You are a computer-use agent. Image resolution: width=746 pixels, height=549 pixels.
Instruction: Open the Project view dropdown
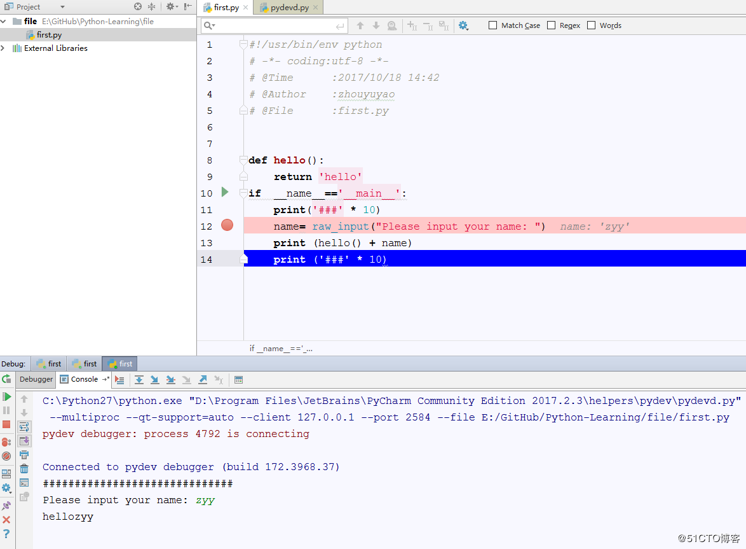(62, 7)
